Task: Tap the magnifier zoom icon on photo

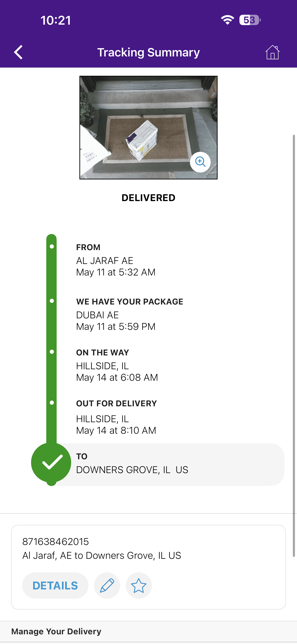Action: point(200,162)
